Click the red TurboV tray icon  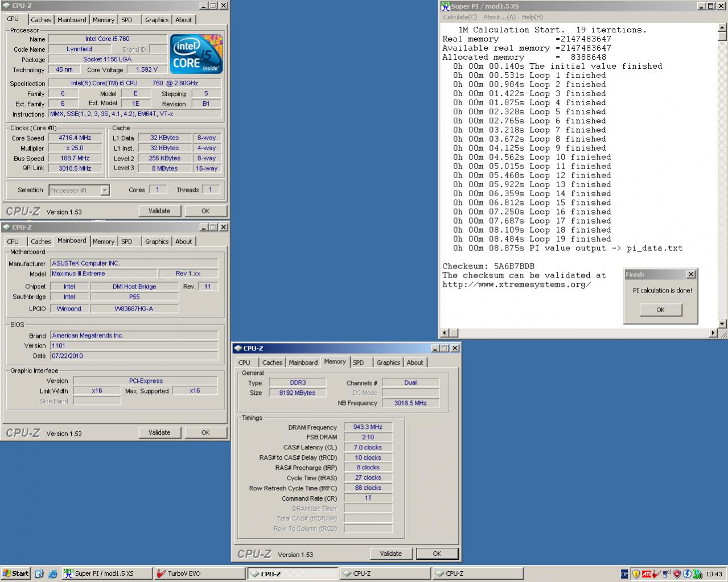656,574
